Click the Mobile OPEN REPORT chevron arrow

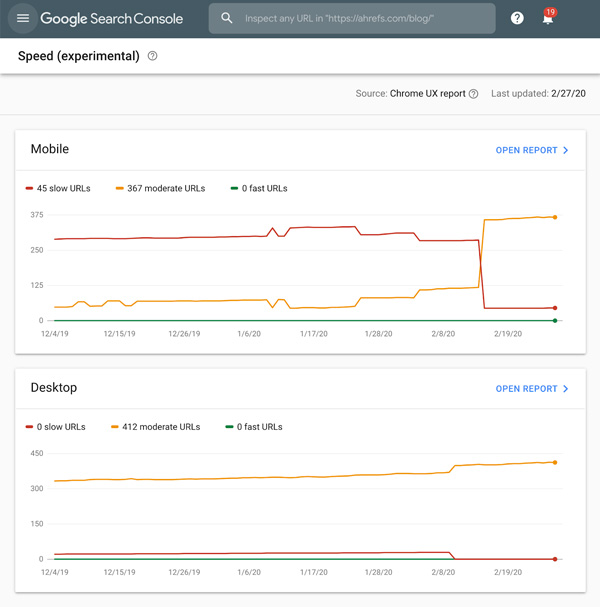coord(566,150)
